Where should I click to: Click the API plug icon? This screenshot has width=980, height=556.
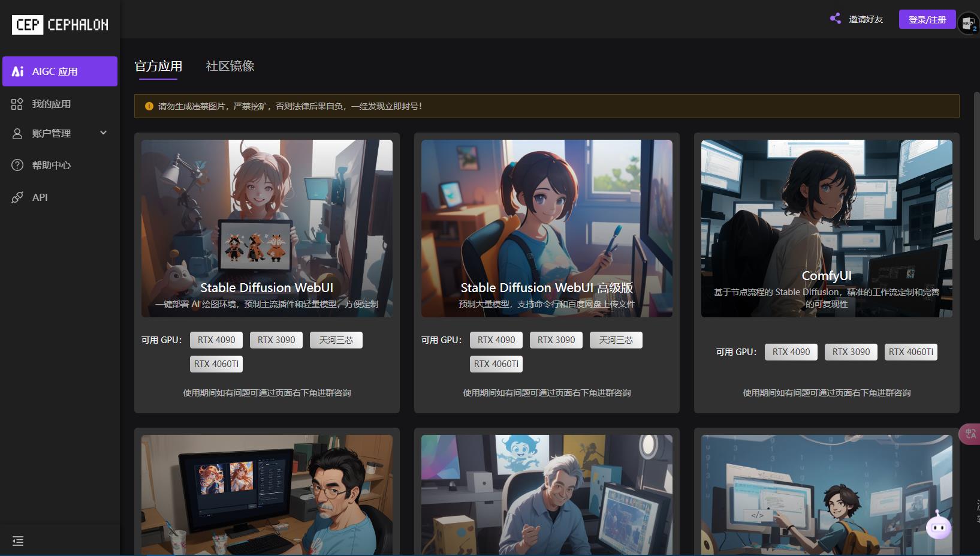(x=17, y=197)
